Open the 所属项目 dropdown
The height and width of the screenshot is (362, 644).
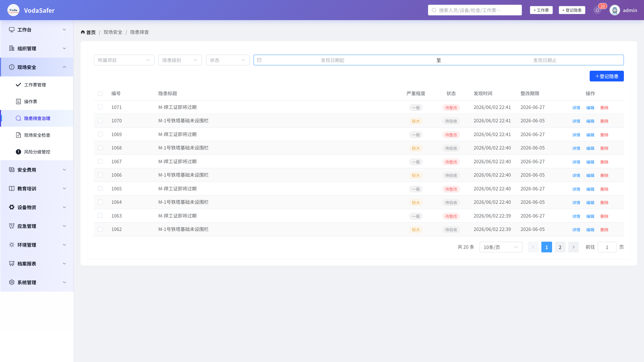pyautogui.click(x=124, y=60)
